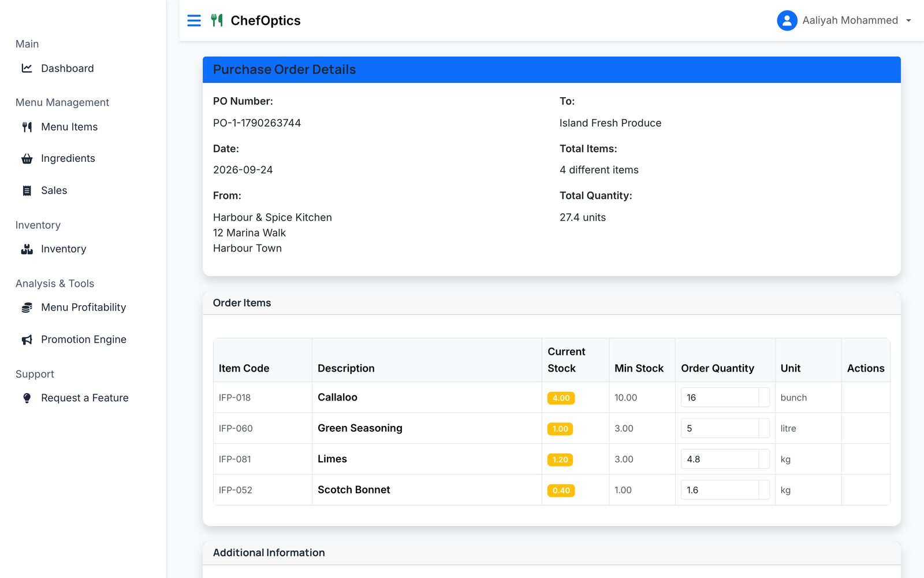
Task: Click the ChefOptics fork and knife logo
Action: tap(217, 21)
